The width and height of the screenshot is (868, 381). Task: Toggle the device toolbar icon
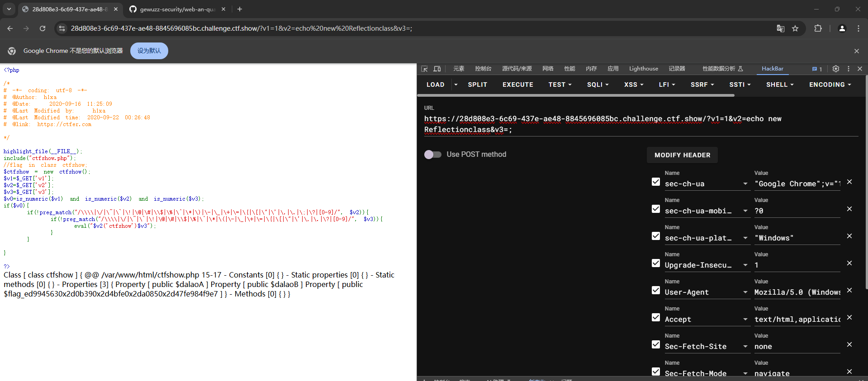point(437,69)
